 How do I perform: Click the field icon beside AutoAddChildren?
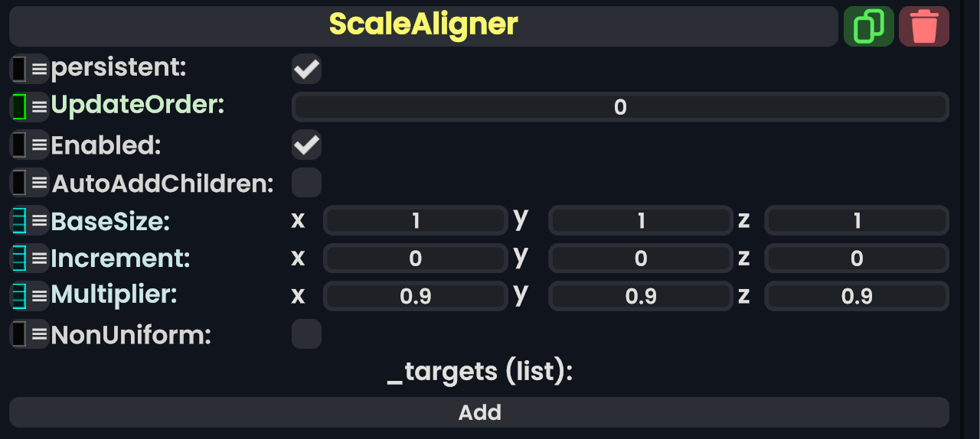pos(19,183)
